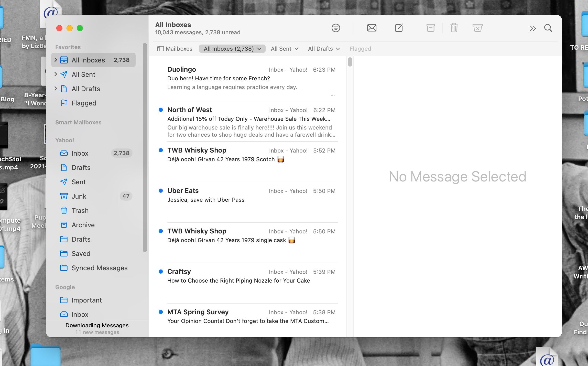Switch to the All Sent favorites tab
This screenshot has height=366, width=588.
click(x=281, y=48)
